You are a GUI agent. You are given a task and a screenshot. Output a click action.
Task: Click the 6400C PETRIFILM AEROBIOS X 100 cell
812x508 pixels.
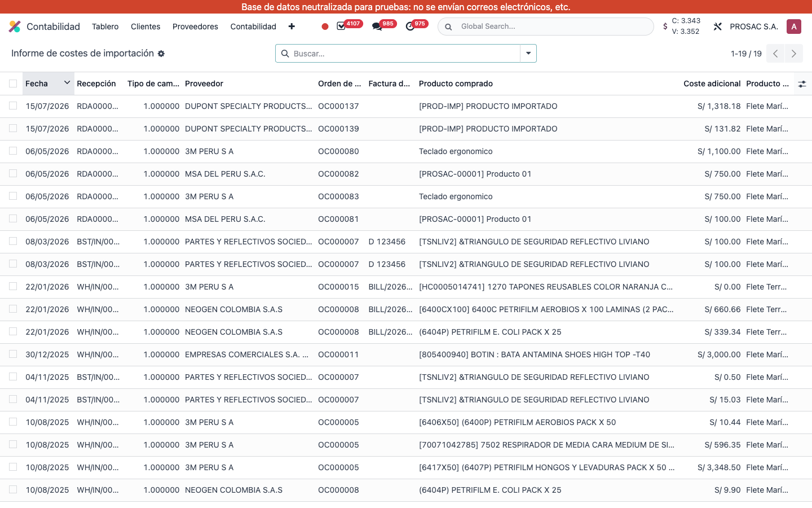coord(546,309)
